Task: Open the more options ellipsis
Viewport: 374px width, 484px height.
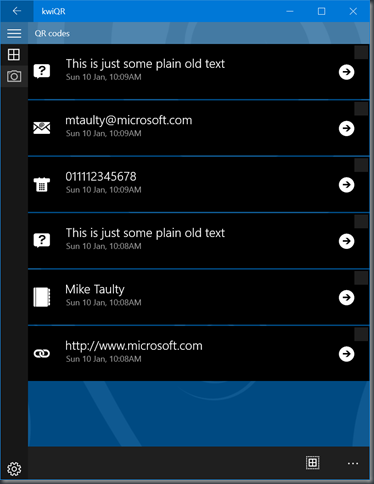Action: pos(353,463)
